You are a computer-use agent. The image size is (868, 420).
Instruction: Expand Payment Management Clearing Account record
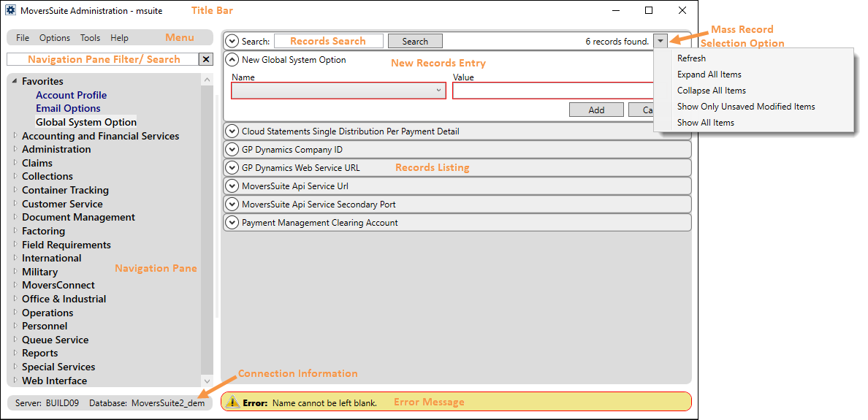click(x=232, y=223)
